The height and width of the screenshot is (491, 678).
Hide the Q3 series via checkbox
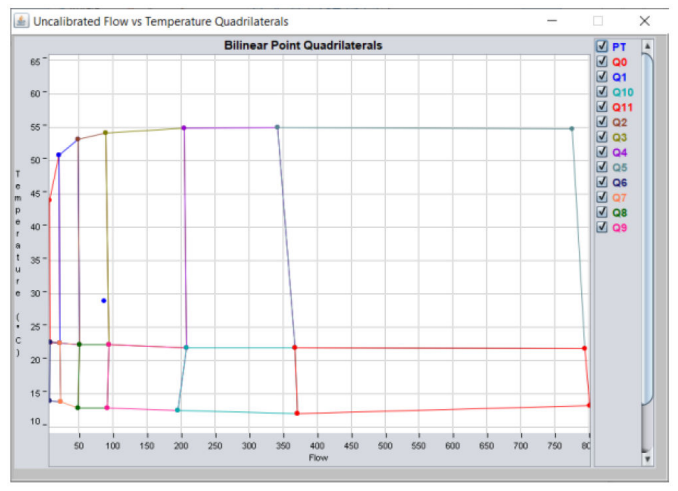[x=602, y=137]
